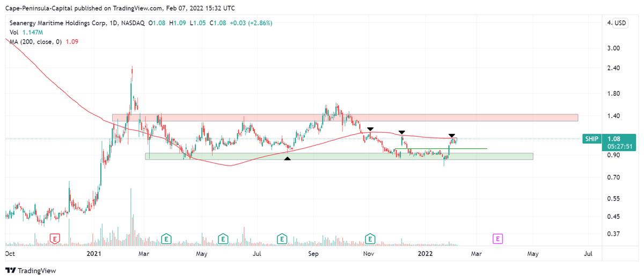Click the L1.05 low value

tap(197, 23)
